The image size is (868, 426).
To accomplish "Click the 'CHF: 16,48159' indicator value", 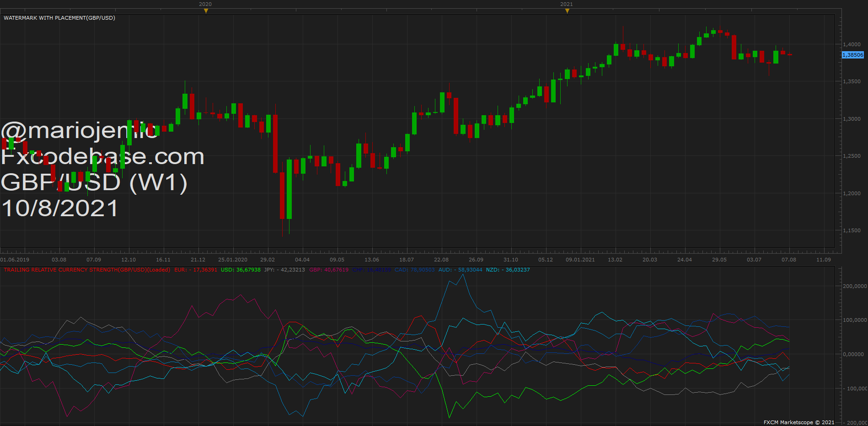I will [x=372, y=270].
